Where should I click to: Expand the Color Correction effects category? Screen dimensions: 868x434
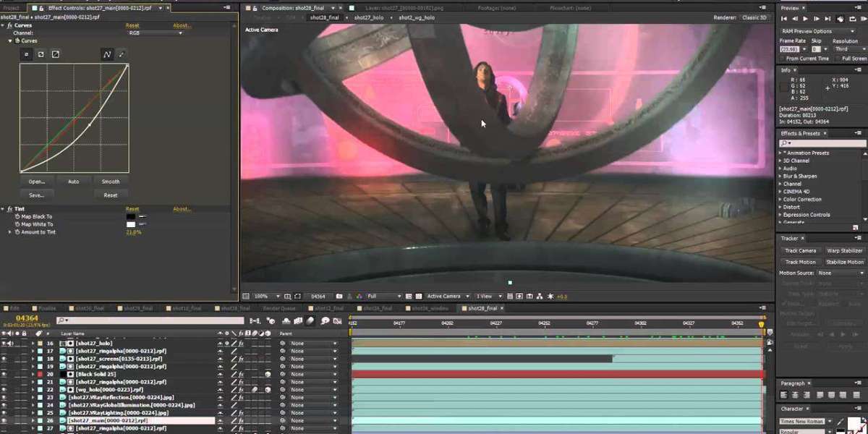coord(780,200)
